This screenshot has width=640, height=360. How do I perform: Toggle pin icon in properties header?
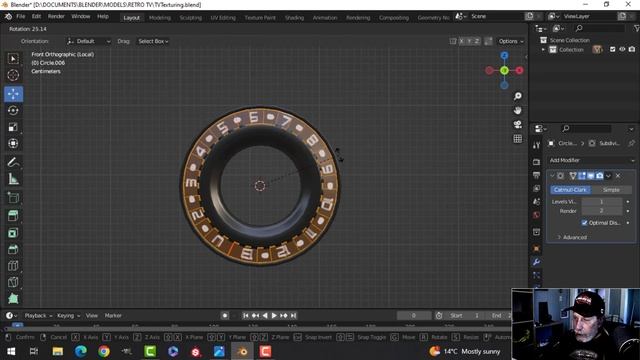tap(631, 143)
